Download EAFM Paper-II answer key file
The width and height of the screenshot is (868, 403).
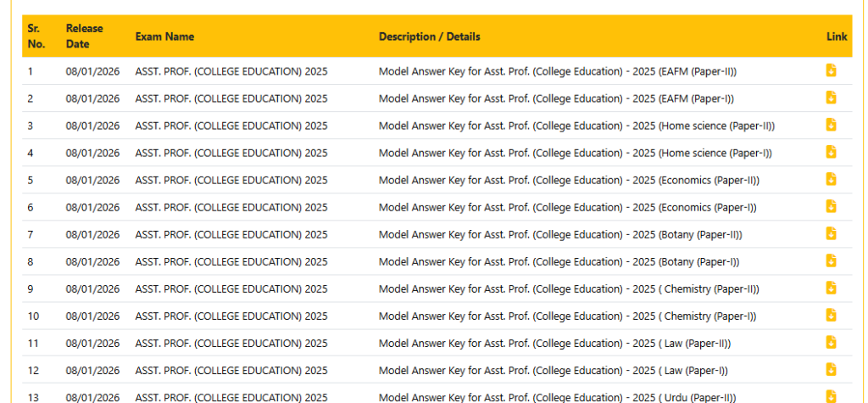click(831, 70)
